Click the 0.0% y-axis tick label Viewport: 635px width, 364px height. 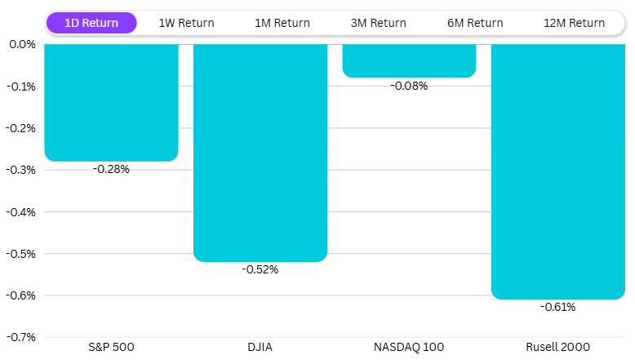tap(22, 44)
